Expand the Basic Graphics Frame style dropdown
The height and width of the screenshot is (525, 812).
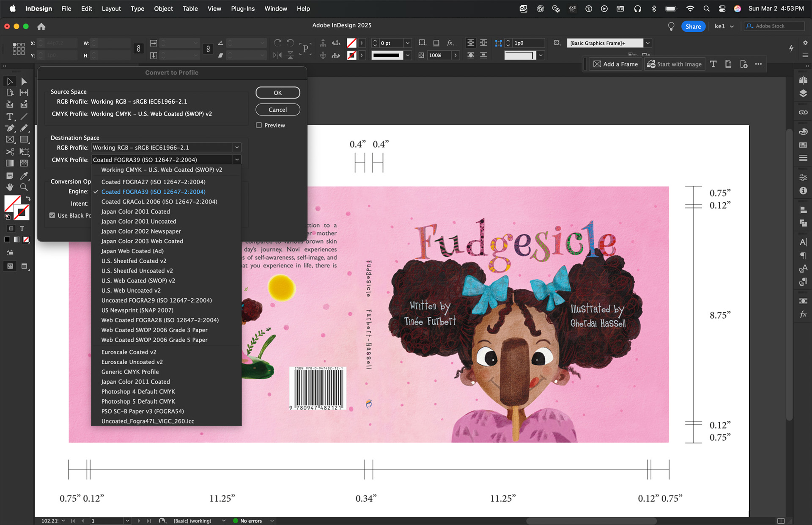pyautogui.click(x=647, y=43)
